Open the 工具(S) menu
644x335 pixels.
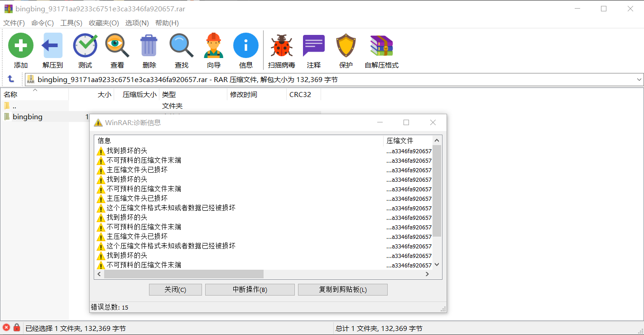tap(71, 23)
